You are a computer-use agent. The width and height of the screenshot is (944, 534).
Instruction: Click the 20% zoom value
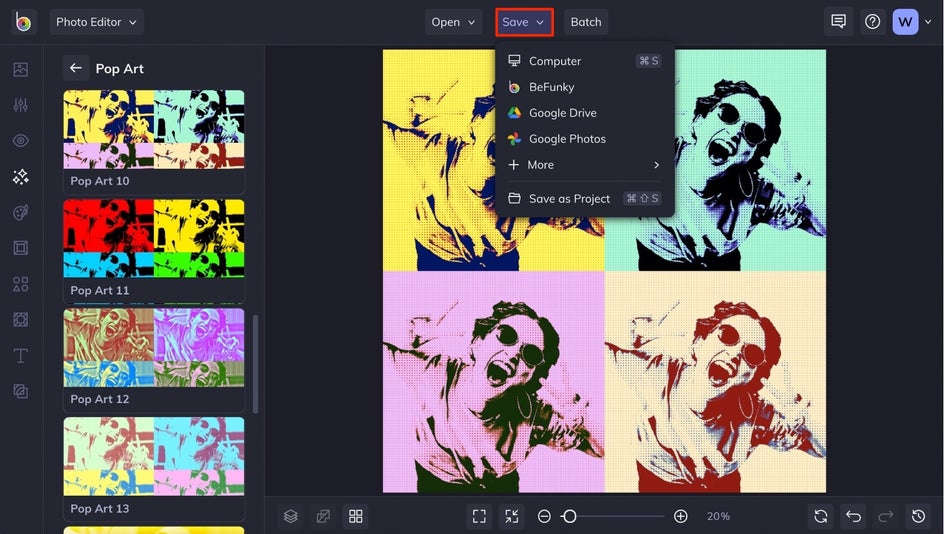coord(718,516)
